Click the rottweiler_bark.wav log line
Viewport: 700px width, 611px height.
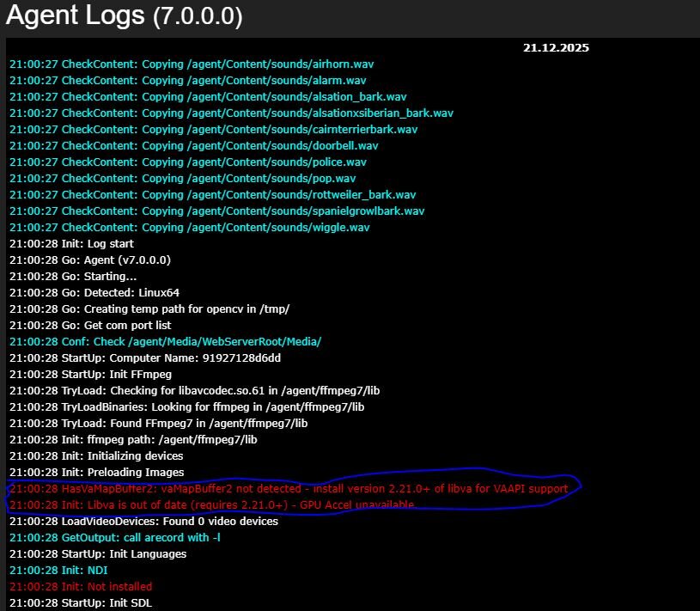pos(212,195)
